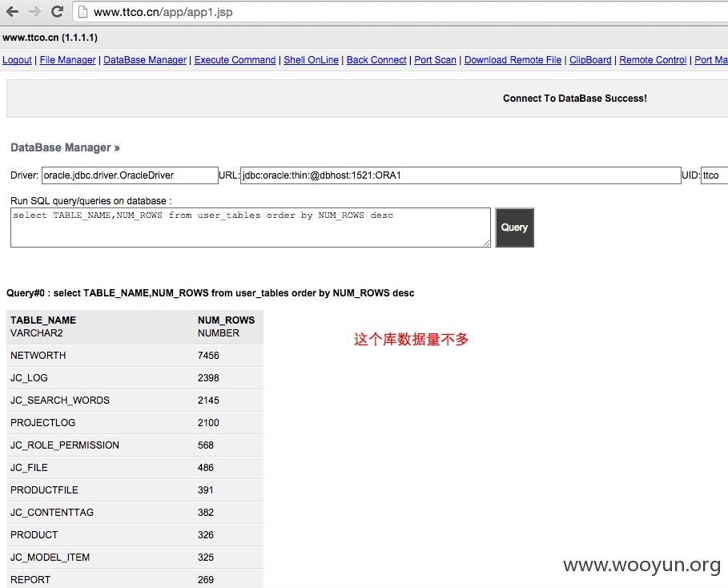Select the JC_MODEL_ITEM cell

50,557
